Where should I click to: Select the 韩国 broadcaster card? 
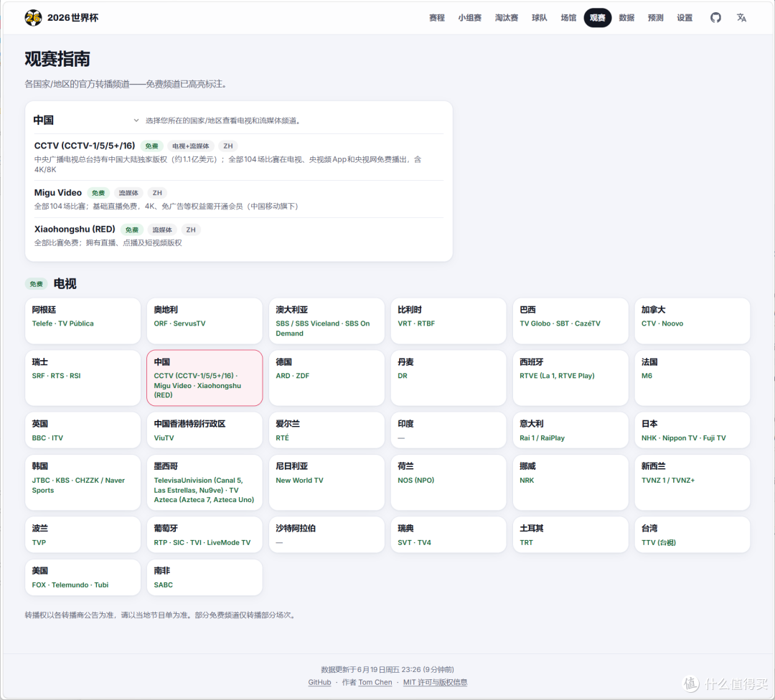coord(83,483)
